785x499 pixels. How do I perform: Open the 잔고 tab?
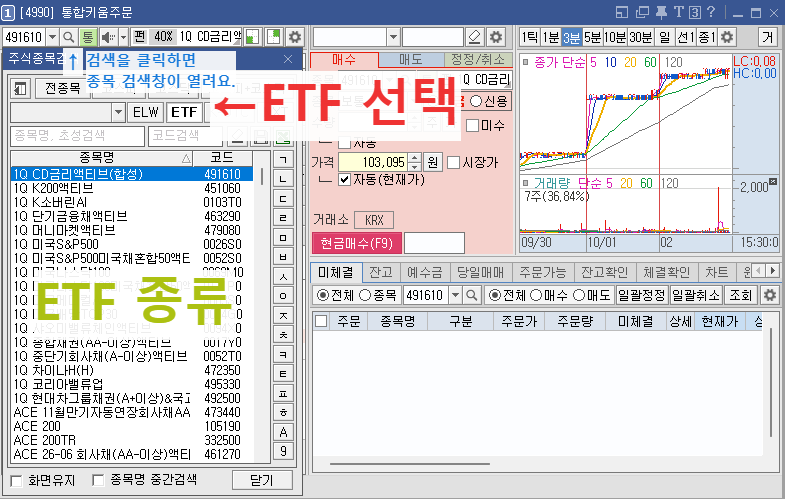[x=380, y=272]
